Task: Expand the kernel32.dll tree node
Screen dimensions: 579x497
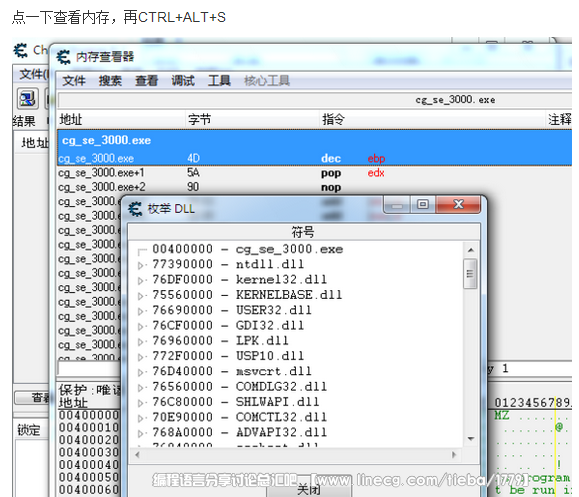Action: tap(141, 281)
